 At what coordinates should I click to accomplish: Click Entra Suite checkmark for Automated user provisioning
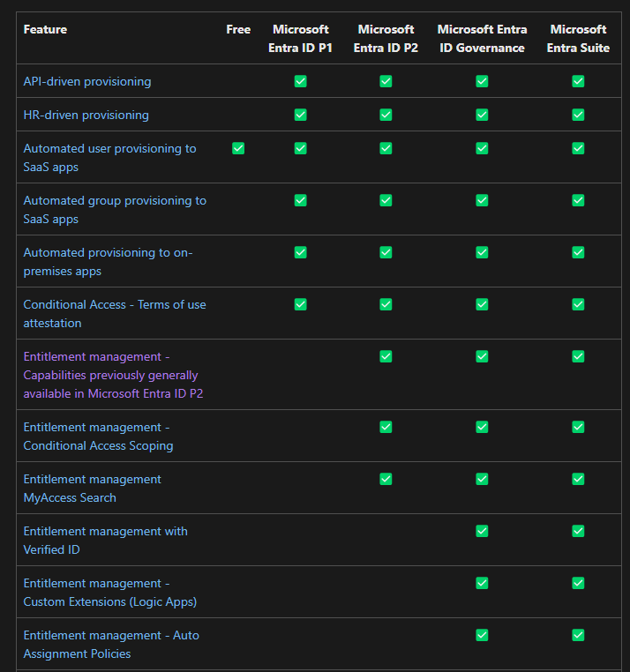tap(578, 148)
